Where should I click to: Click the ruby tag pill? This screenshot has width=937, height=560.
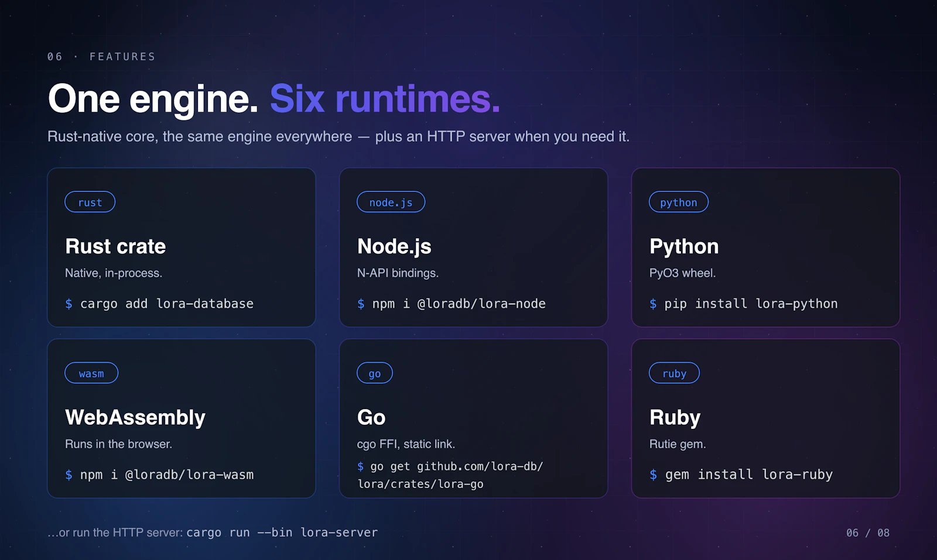[x=674, y=373]
